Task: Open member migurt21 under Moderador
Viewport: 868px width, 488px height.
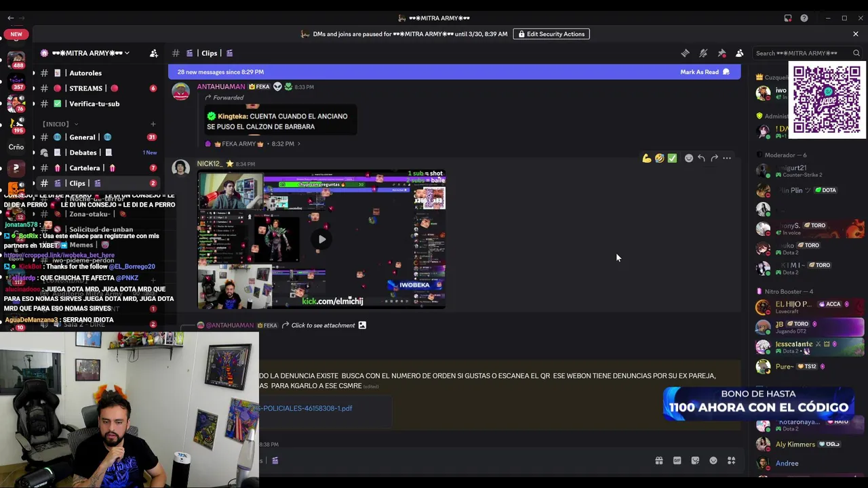Action: 807,171
